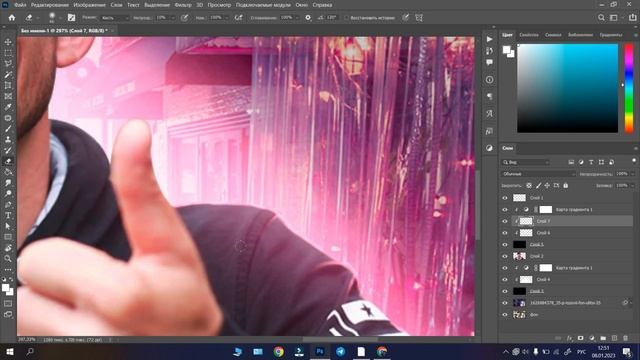This screenshot has height=360, width=640.
Task: Switch РУС keyboard language in tray
Action: [x=581, y=352]
